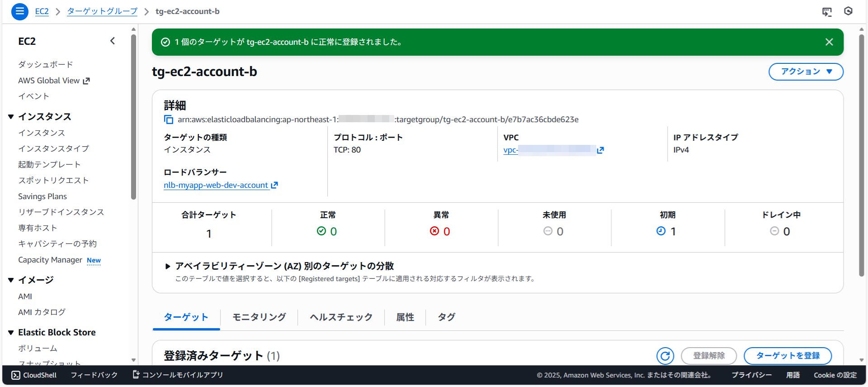868x387 pixels.
Task: Expand the AZ別のターゲットの分散 section
Action: [x=168, y=266]
